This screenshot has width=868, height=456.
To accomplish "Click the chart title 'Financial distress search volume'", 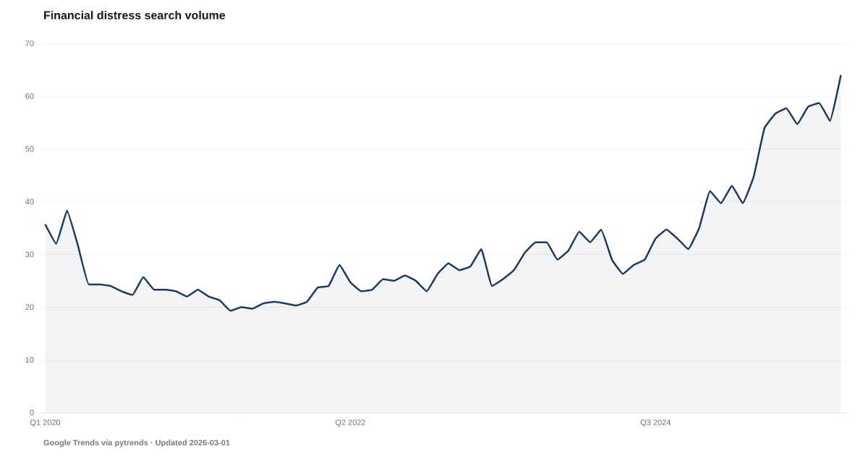I will tap(134, 15).
